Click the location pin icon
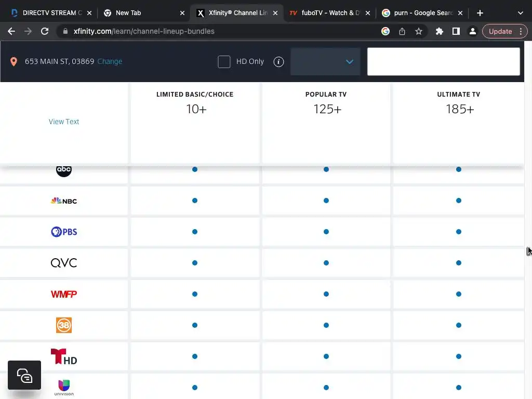This screenshot has width=532, height=399. [14, 62]
